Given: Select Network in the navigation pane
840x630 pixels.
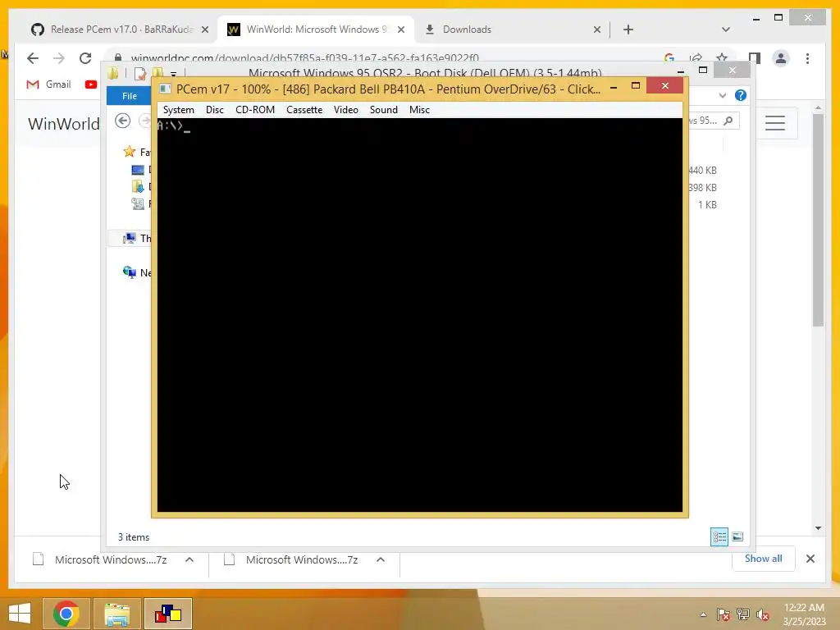Looking at the screenshot, I should point(137,272).
